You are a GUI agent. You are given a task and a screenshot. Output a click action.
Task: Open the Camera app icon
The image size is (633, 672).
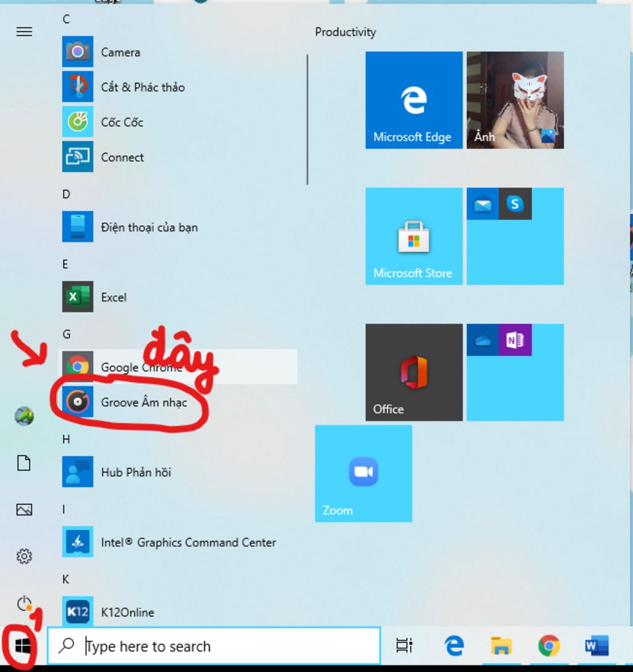click(77, 51)
